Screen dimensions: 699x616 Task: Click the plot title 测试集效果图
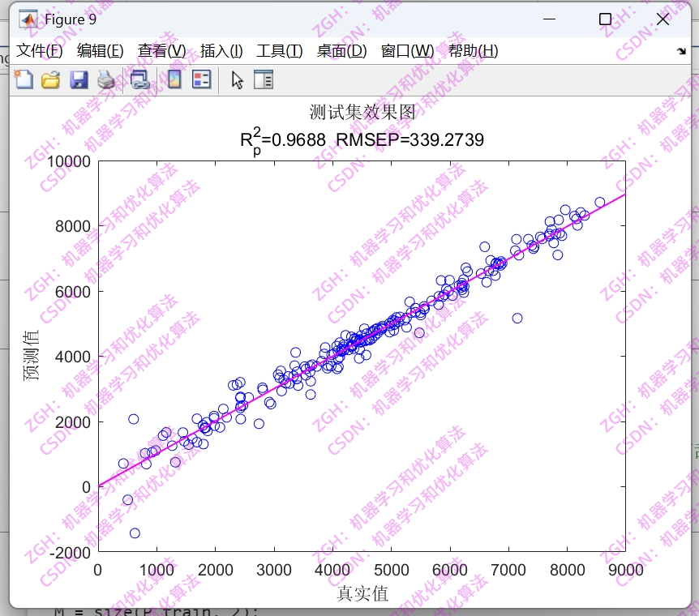tap(362, 113)
